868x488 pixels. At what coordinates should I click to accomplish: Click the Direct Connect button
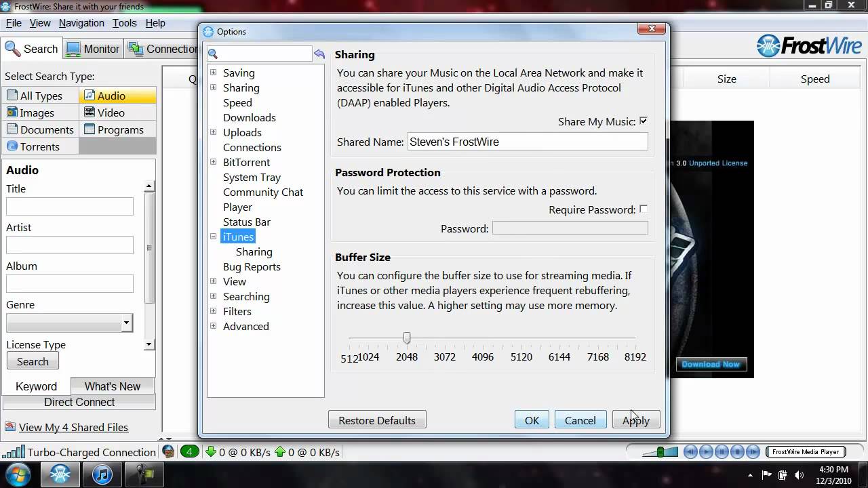[79, 402]
